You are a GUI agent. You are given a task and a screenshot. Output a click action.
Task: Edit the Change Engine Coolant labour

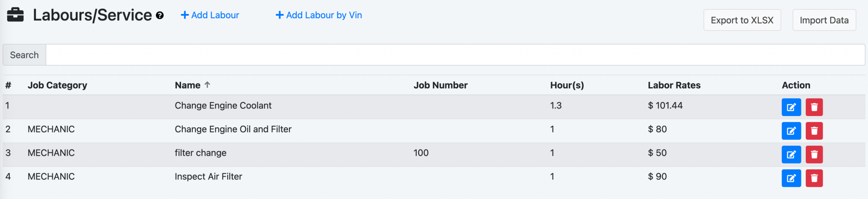(x=791, y=107)
